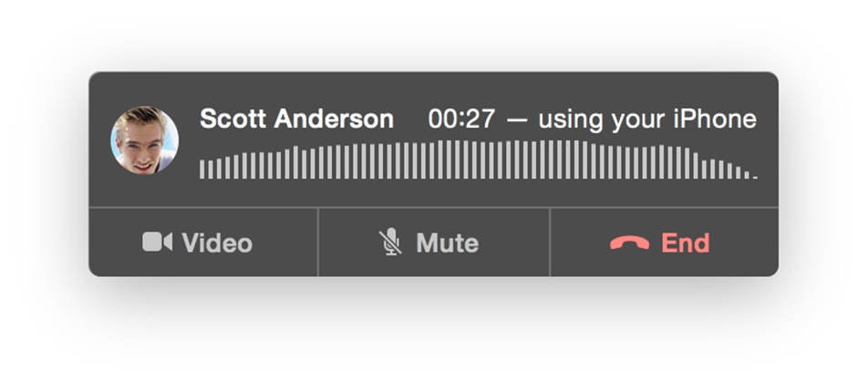Viewport: 868px width, 383px height.
Task: Click the 'using your iPhone' status text
Action: tap(646, 119)
